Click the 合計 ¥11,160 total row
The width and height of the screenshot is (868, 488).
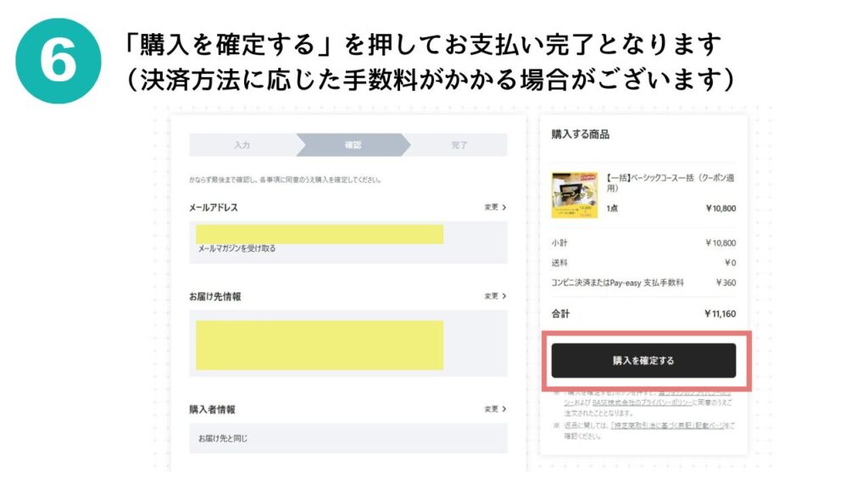[x=643, y=313]
